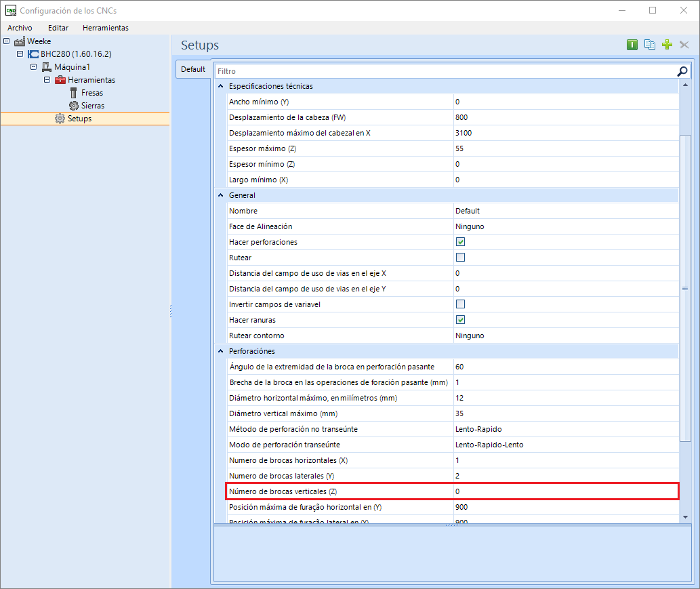Click the copy setup icon

(x=650, y=45)
